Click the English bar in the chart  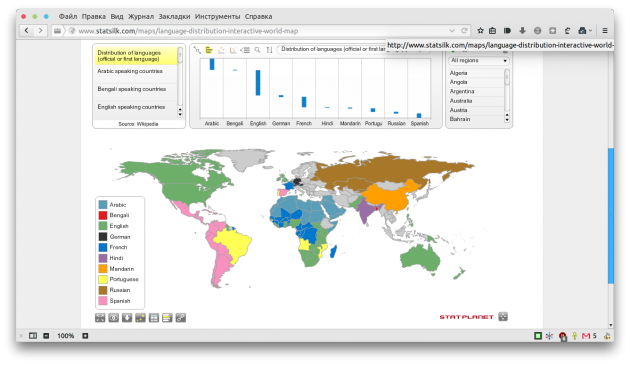pyautogui.click(x=258, y=82)
